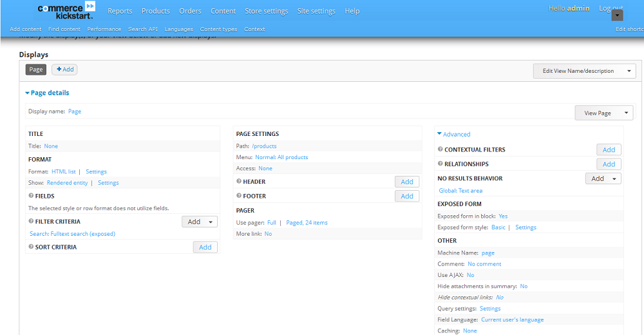Viewport: 644px width, 335px height.
Task: Open the Help menu
Action: [352, 11]
